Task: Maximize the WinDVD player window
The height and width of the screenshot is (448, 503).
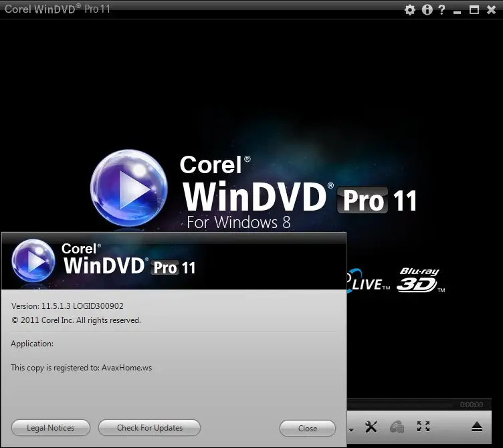Action: click(474, 10)
